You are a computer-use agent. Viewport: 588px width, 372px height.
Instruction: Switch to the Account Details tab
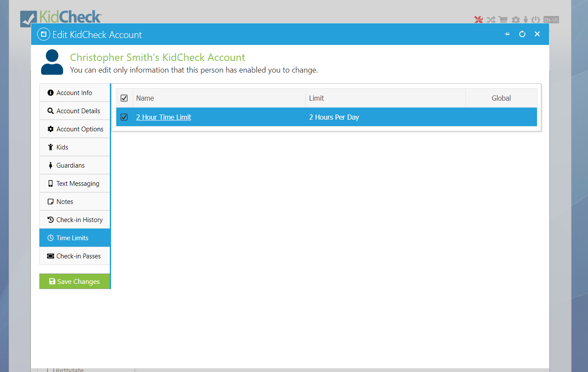point(75,111)
